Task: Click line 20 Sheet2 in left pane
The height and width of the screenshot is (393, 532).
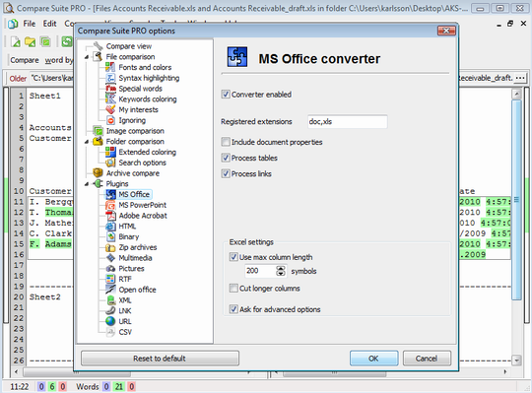Action: coord(44,296)
